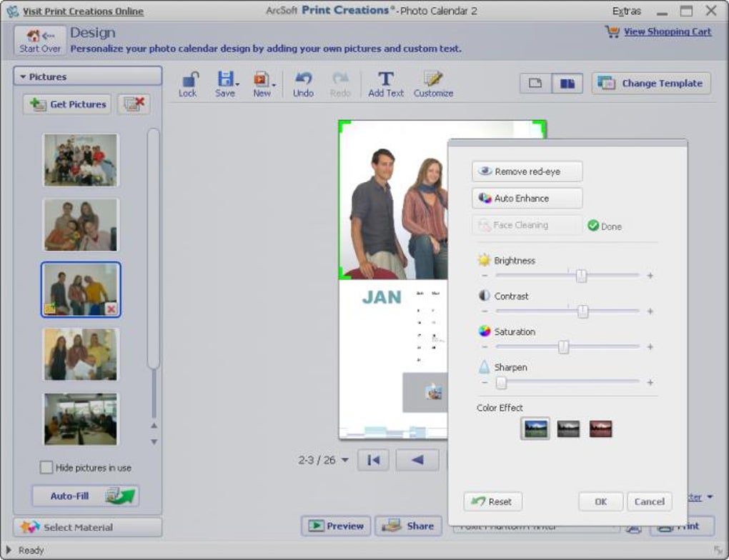
Task: Open the Save dropdown arrow
Action: [237, 84]
